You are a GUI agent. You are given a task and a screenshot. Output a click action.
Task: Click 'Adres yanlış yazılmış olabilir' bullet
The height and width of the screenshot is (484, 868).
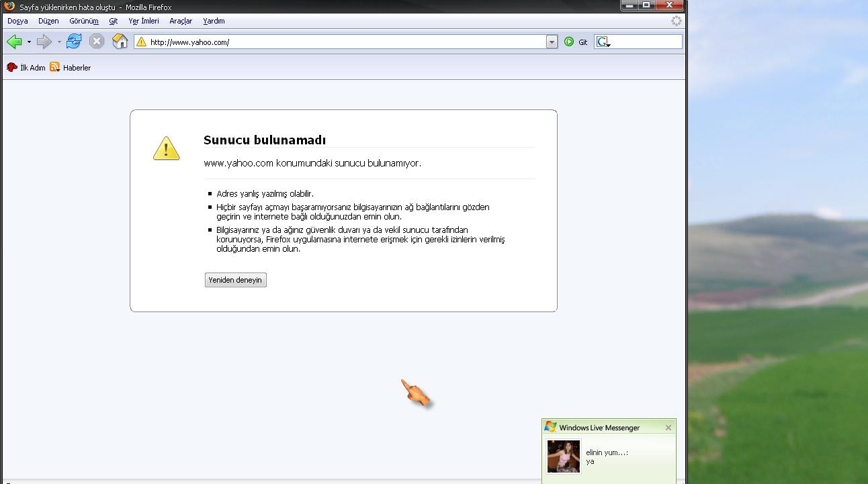(265, 194)
